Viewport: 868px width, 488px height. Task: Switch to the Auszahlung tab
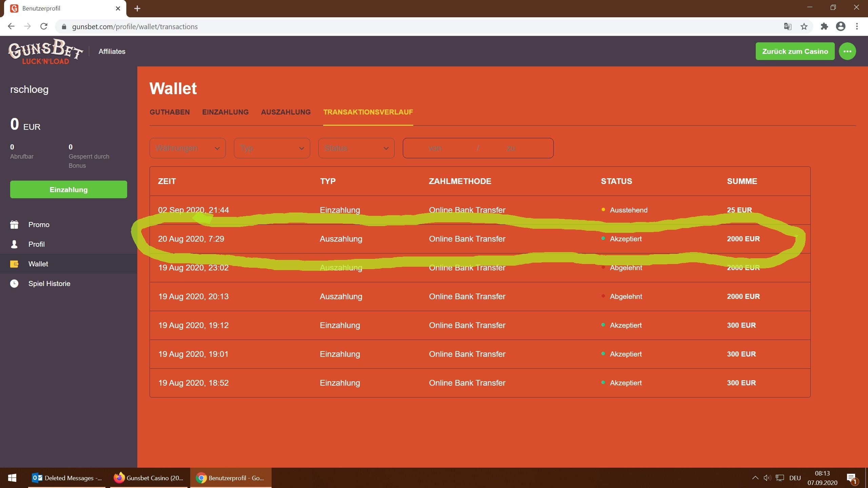pyautogui.click(x=286, y=112)
